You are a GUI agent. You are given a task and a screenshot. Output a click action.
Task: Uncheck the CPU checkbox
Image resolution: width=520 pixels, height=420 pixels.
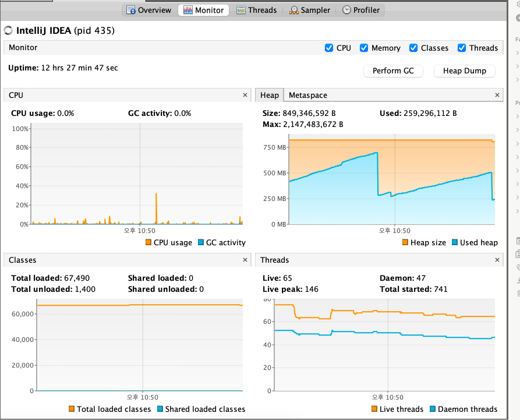[x=328, y=48]
